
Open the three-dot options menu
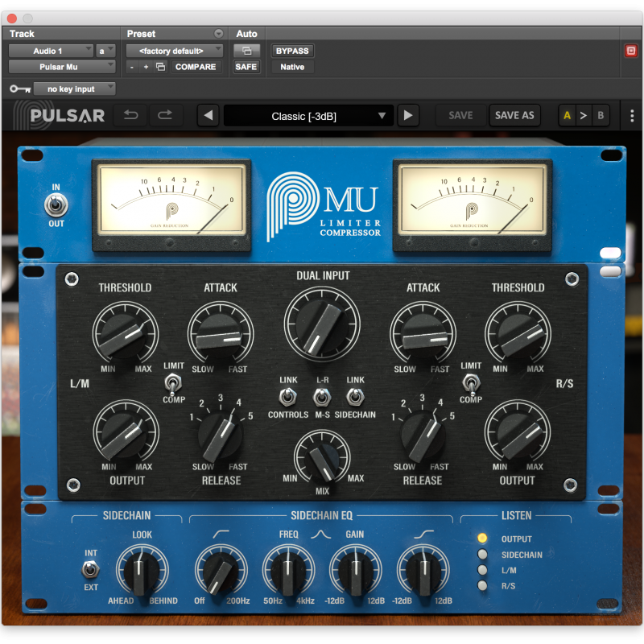[x=632, y=116]
